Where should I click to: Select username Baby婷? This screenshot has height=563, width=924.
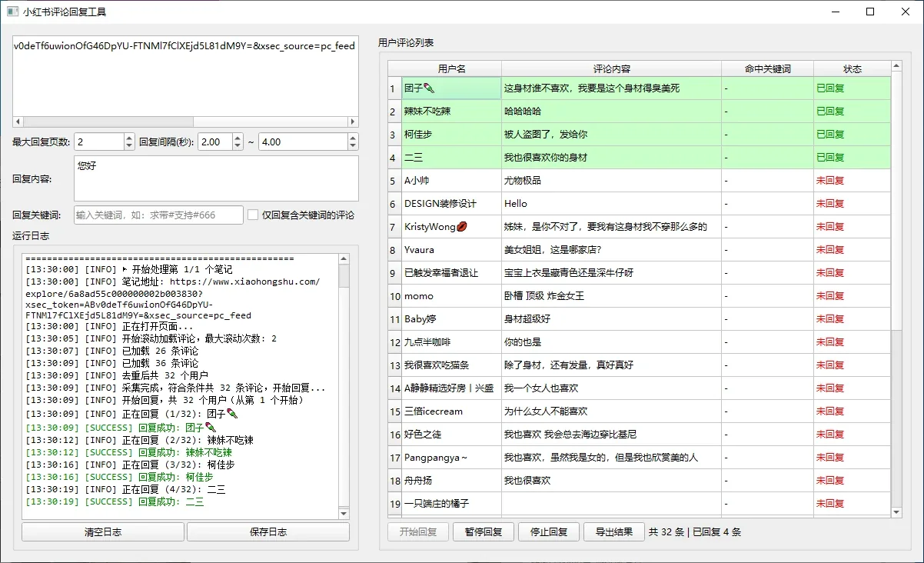[452, 319]
